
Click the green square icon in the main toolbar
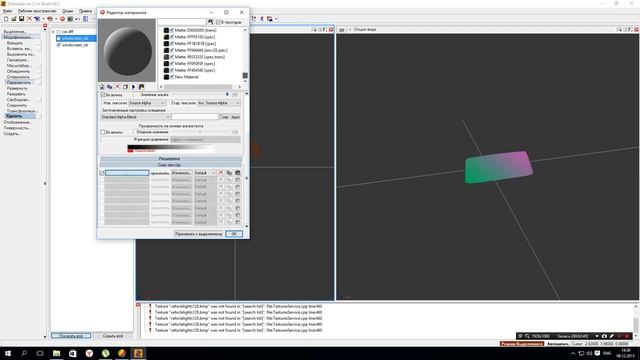pos(70,19)
